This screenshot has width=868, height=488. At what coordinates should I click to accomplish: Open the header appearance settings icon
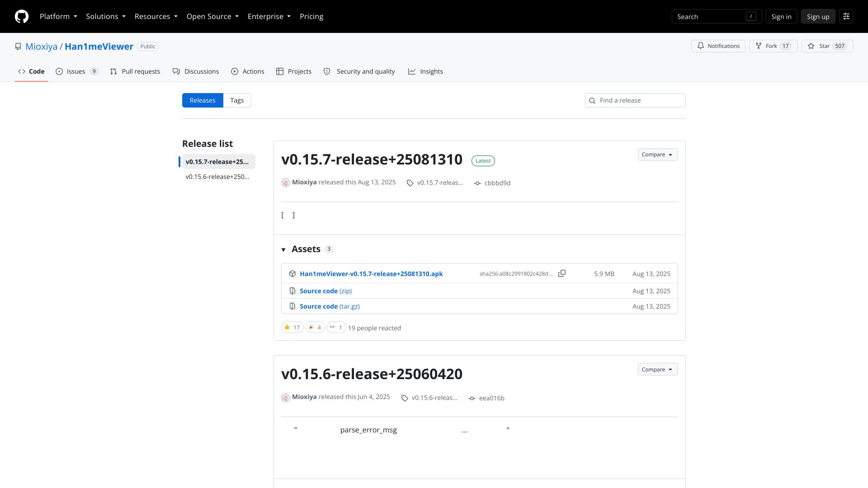[x=846, y=16]
